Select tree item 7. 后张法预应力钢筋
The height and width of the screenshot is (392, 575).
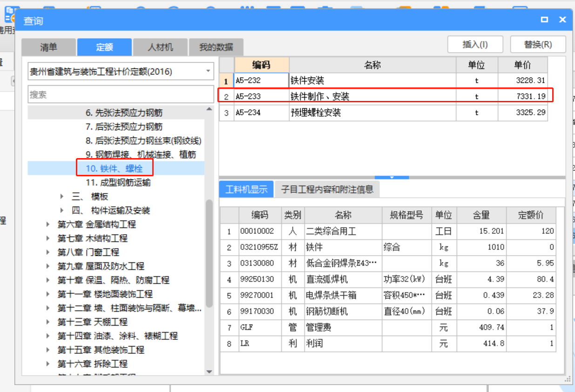pyautogui.click(x=124, y=127)
